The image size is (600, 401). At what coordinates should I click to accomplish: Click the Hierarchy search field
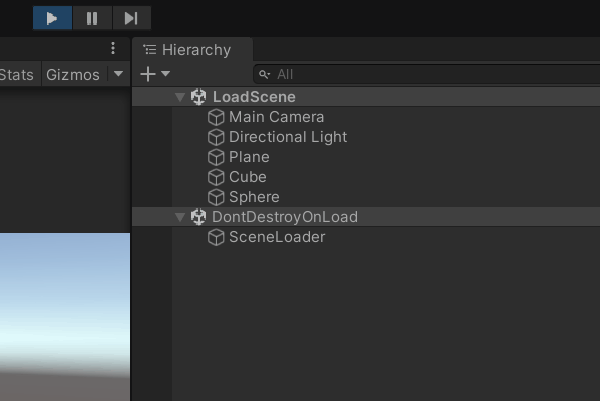pyautogui.click(x=427, y=74)
